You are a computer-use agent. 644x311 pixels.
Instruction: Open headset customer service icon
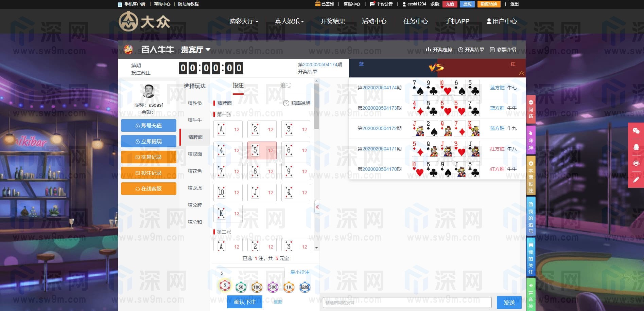pos(636,163)
